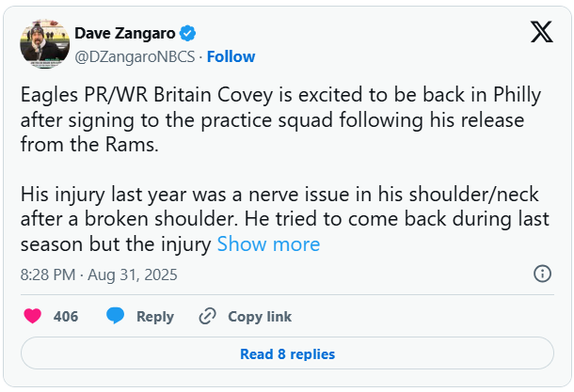Open Dave Zangaro's profile picture
Screen dimensions: 574x392
[x=43, y=43]
